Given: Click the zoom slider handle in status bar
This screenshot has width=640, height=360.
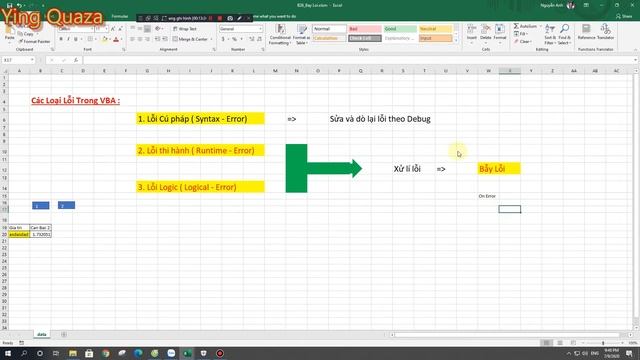Looking at the screenshot, I should (603, 343).
